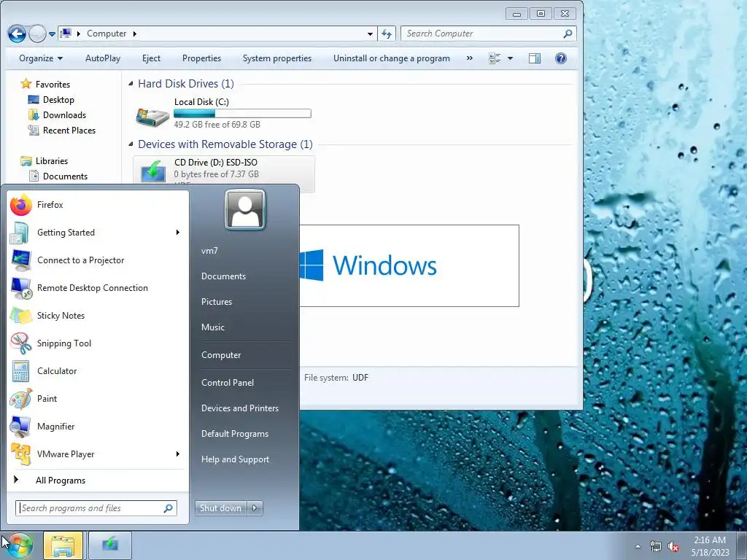Open Devices and Printers
This screenshot has width=747, height=560.
coord(240,408)
